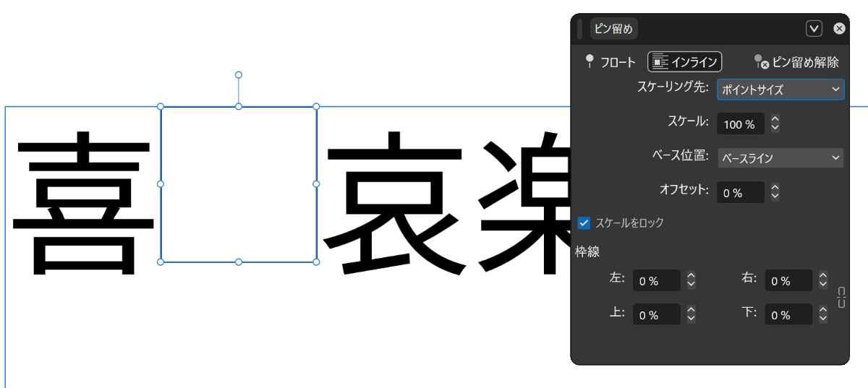Image resolution: width=868 pixels, height=388 pixels.
Task: Click the 左 border stepper
Action: pos(691,281)
